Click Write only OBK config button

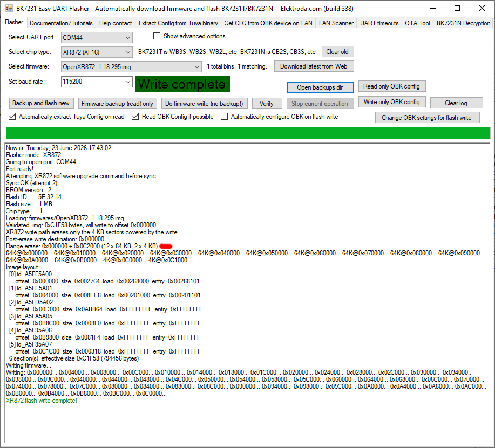[x=392, y=102]
